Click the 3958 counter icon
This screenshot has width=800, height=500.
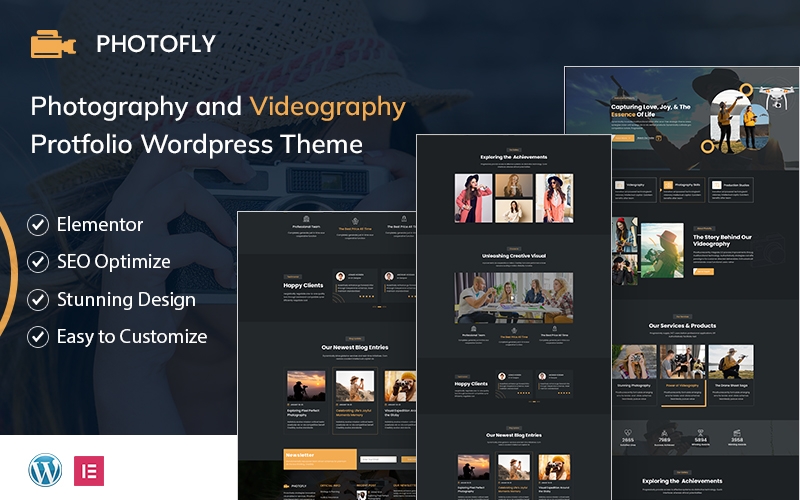click(737, 433)
